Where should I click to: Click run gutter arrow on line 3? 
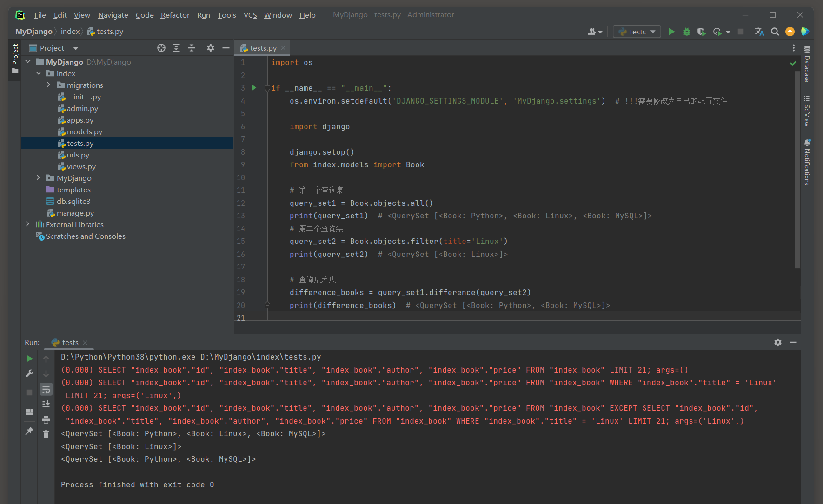coord(254,88)
